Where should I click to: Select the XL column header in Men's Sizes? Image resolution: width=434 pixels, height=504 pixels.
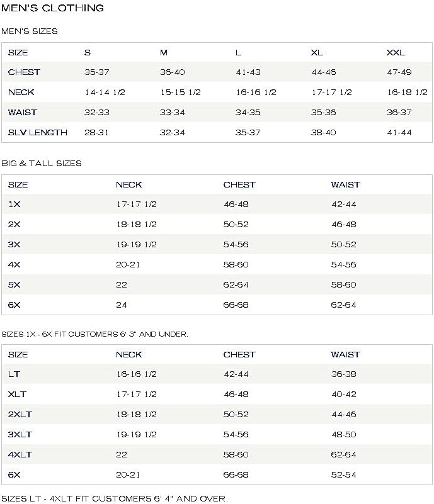coord(317,53)
